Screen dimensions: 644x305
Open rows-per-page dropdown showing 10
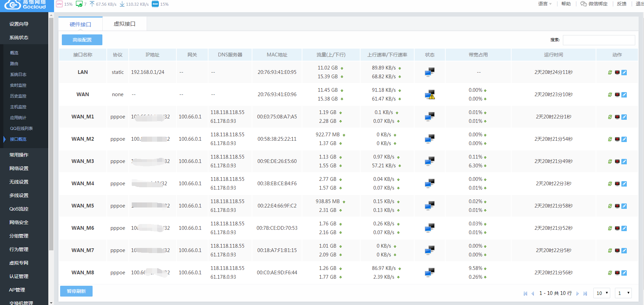(x=602, y=293)
